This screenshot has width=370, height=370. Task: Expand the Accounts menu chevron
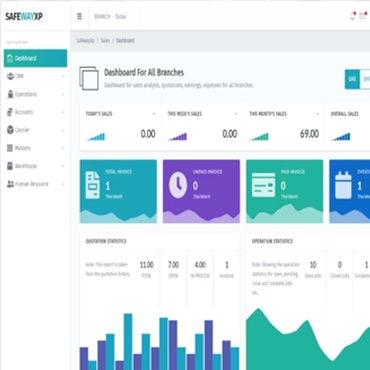(63, 112)
